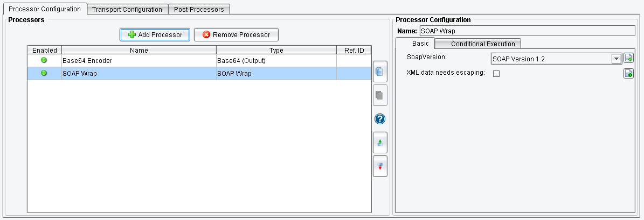644x220 pixels.
Task: Click the add-variable icon next to SoapVersion dropdown
Action: tap(628, 59)
